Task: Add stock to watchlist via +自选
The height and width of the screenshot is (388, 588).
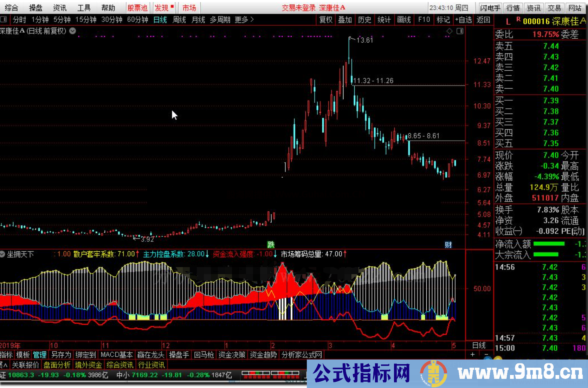Action: (464, 20)
